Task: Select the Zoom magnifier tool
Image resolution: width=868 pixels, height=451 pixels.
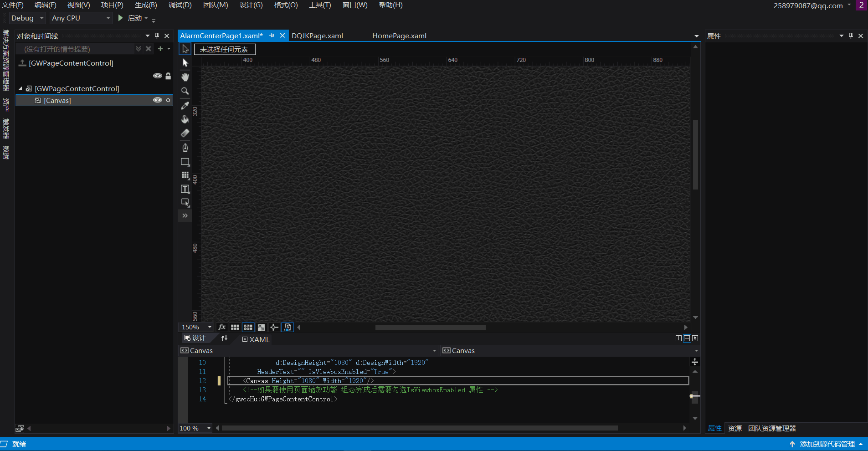Action: pos(185,91)
